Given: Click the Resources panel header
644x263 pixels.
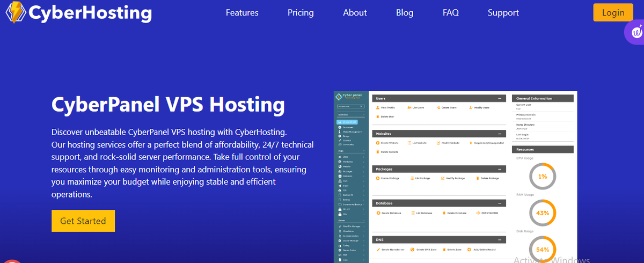Looking at the screenshot, I should pos(543,149).
